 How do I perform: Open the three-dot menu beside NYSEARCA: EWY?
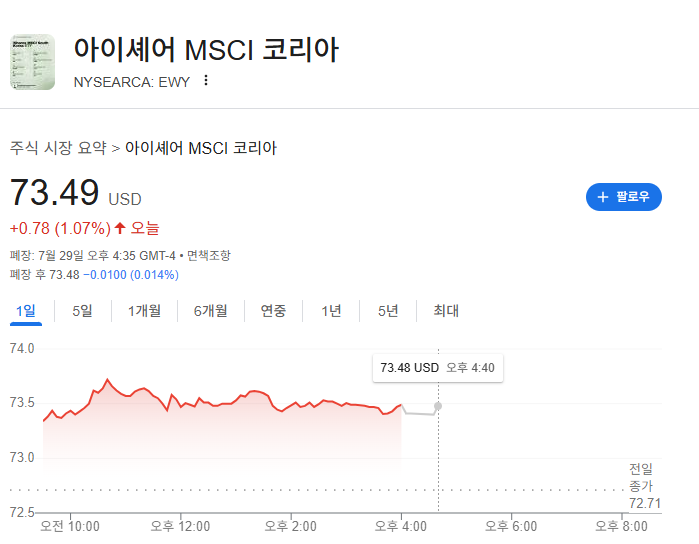point(206,80)
